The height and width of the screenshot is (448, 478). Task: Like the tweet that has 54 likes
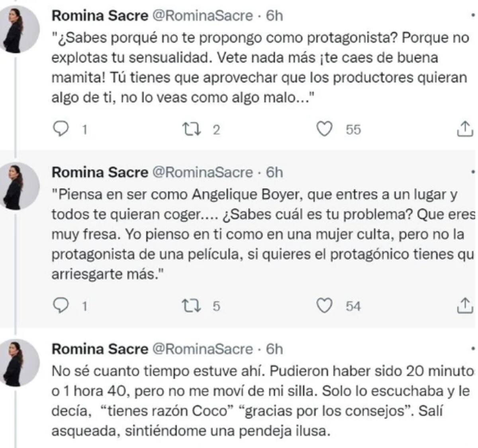(324, 306)
